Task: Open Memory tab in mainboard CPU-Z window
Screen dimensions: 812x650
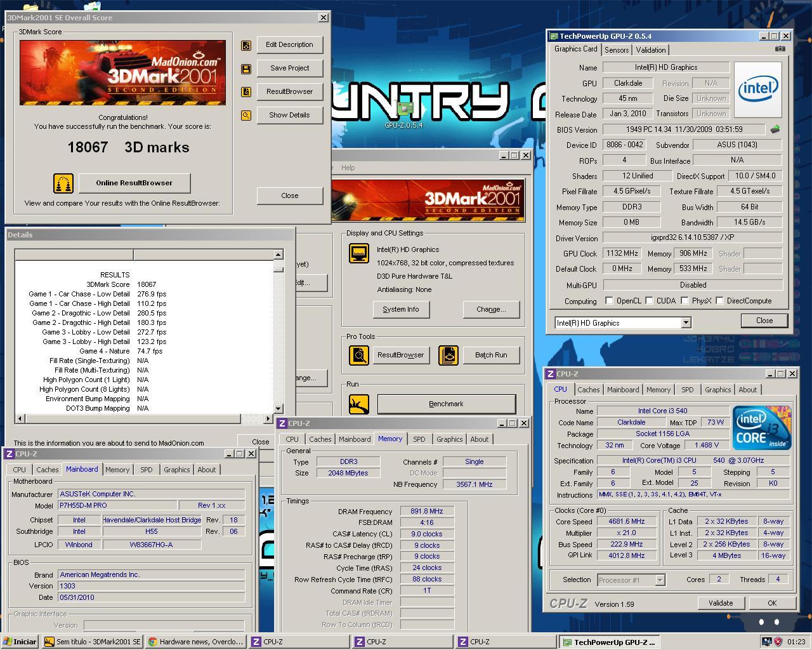Action: tap(117, 470)
